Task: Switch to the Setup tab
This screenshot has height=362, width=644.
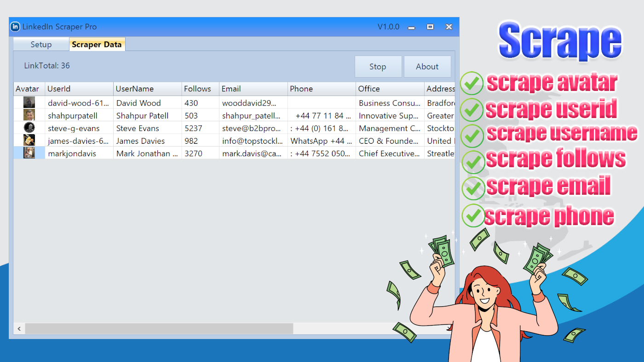Action: [x=41, y=45]
